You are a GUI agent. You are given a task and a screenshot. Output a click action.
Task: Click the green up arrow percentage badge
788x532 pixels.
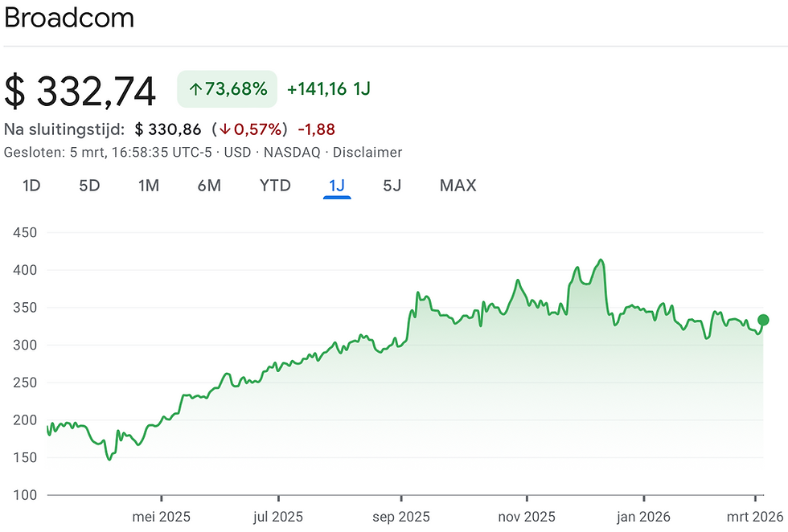(x=227, y=89)
